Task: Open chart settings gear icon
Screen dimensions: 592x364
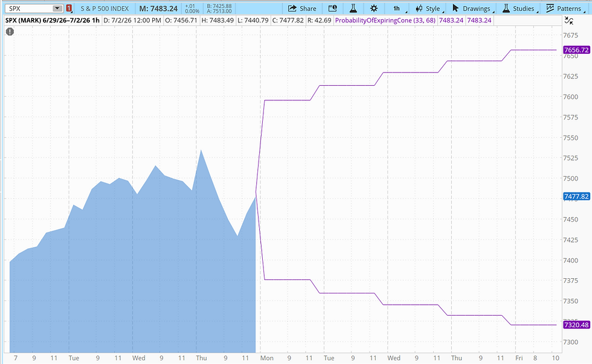Action: [x=374, y=8]
